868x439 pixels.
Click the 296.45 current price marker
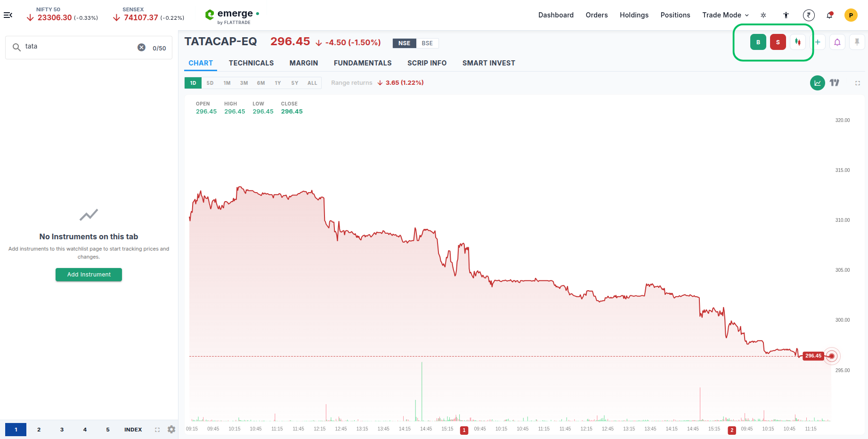[x=813, y=356]
